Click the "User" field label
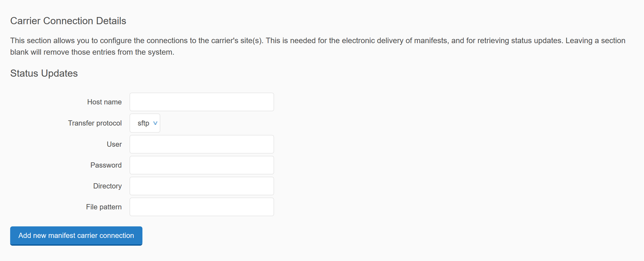The image size is (644, 261). 114,144
